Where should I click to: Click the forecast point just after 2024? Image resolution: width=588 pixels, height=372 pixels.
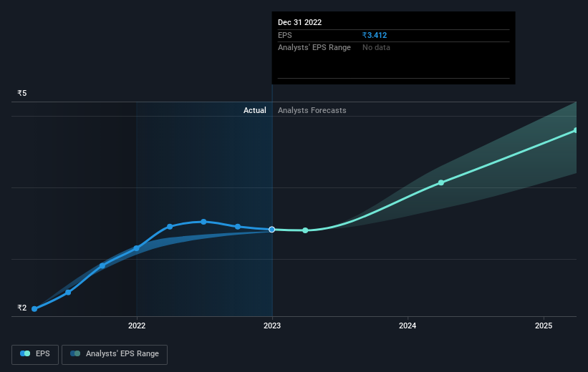point(441,182)
